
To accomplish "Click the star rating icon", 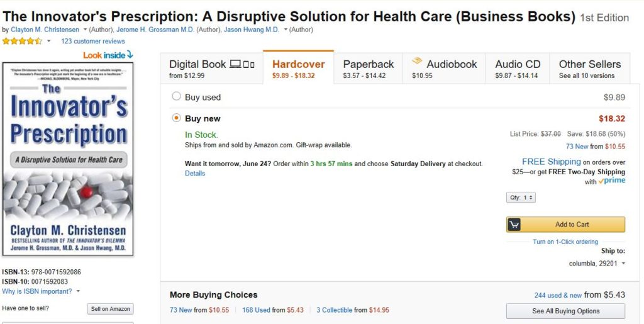I will 22,41.
